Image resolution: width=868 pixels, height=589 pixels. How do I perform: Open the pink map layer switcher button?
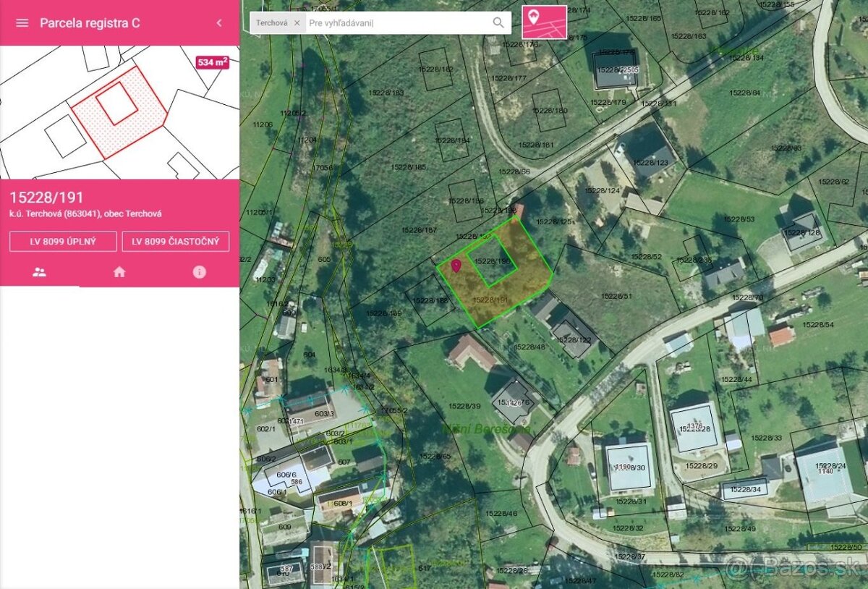tap(544, 22)
